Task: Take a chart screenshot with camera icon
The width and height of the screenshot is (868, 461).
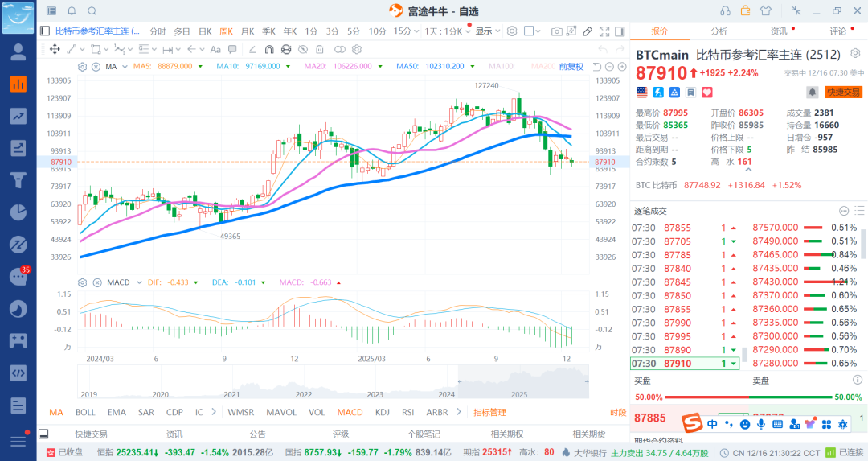Action: point(556,31)
